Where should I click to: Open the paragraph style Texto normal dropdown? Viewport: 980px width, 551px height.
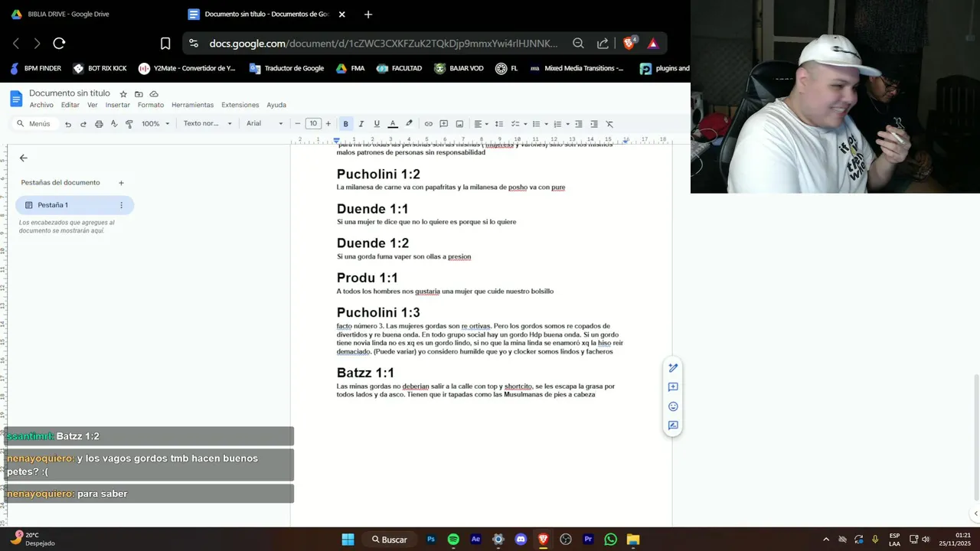pyautogui.click(x=207, y=124)
